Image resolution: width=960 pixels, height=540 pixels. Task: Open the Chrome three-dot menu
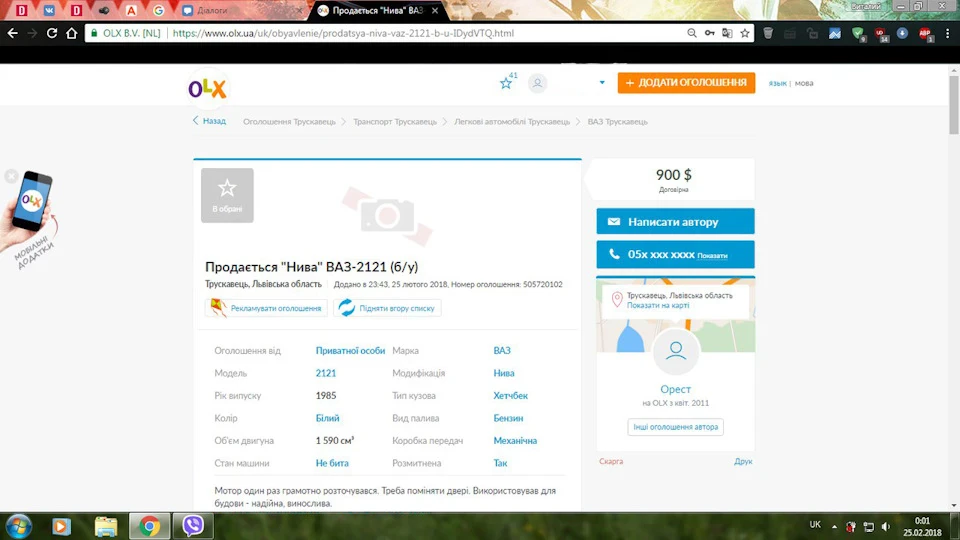[947, 33]
